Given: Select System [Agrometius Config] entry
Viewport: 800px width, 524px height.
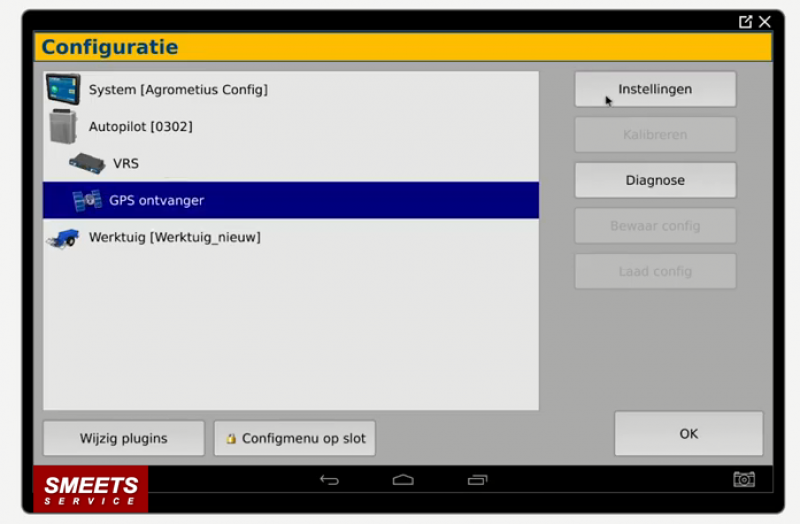Looking at the screenshot, I should coord(178,90).
